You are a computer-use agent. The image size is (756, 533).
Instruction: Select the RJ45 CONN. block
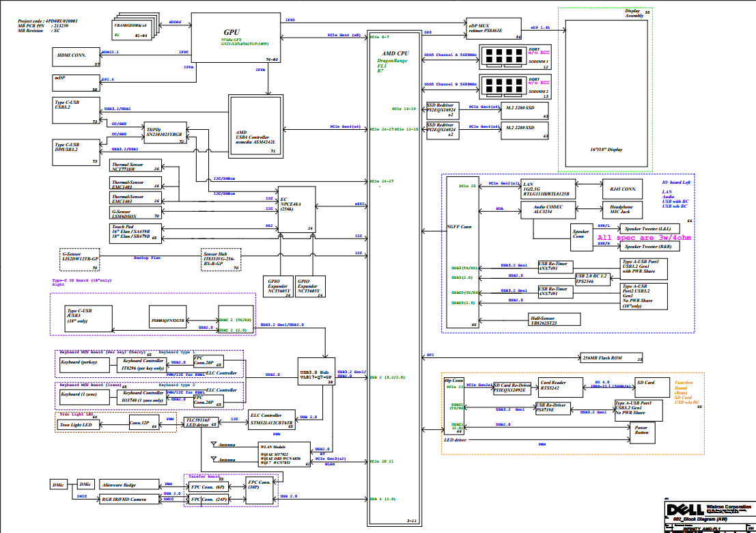pos(623,189)
